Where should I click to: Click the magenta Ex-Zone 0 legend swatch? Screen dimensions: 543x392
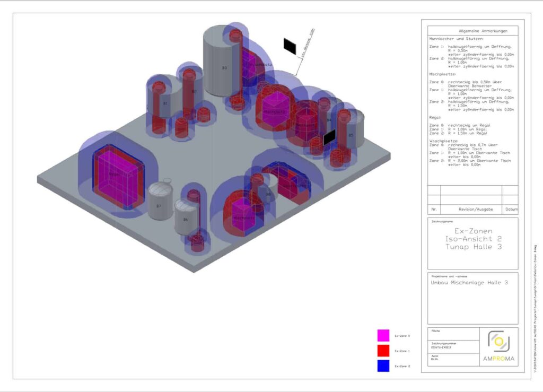pos(383,335)
